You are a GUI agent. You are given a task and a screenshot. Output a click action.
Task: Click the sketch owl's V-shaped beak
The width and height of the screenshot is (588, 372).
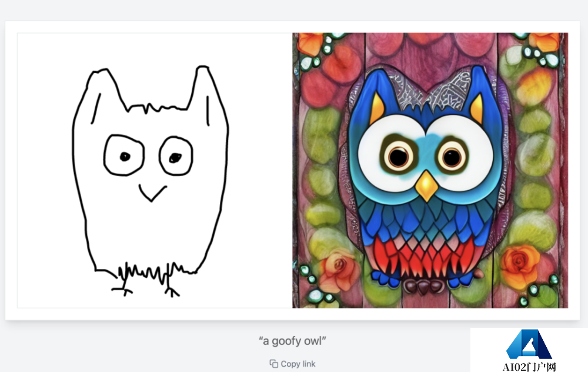point(152,192)
